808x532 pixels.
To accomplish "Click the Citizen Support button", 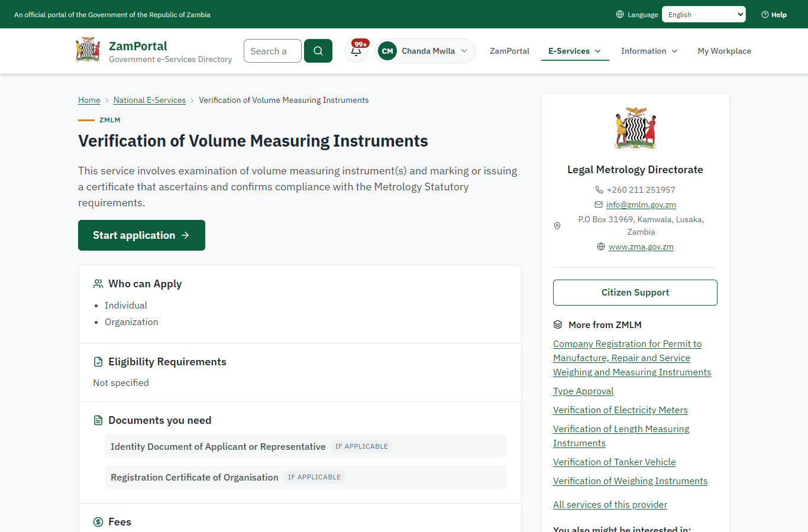I will tap(635, 293).
